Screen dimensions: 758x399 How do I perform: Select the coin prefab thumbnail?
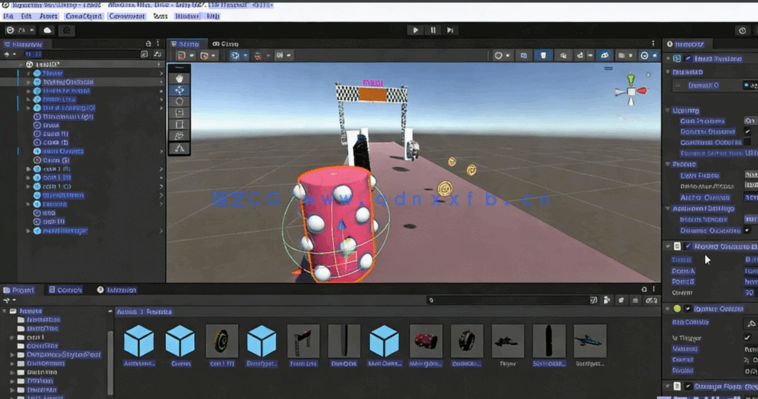(x=222, y=341)
